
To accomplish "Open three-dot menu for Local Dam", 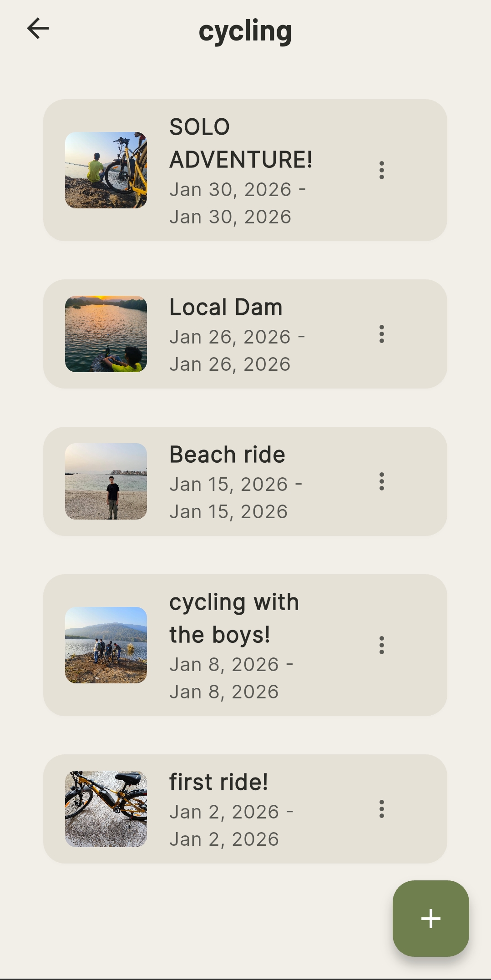I will click(x=381, y=334).
